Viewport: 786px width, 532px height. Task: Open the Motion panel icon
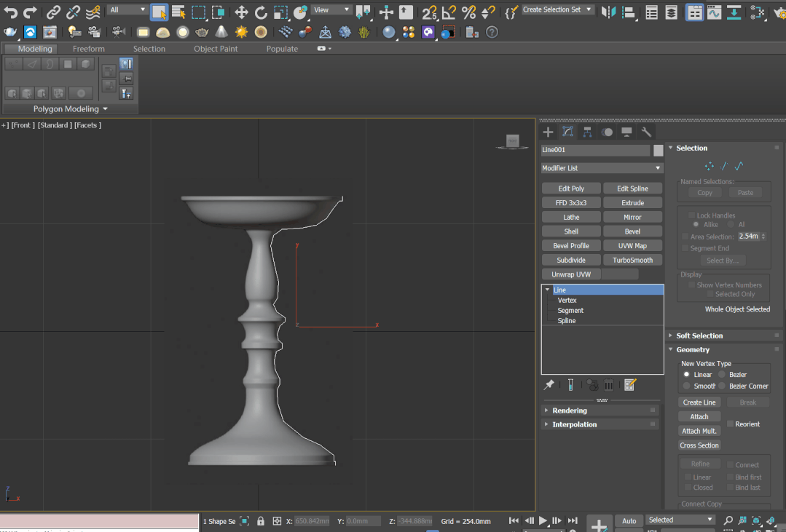tap(607, 132)
